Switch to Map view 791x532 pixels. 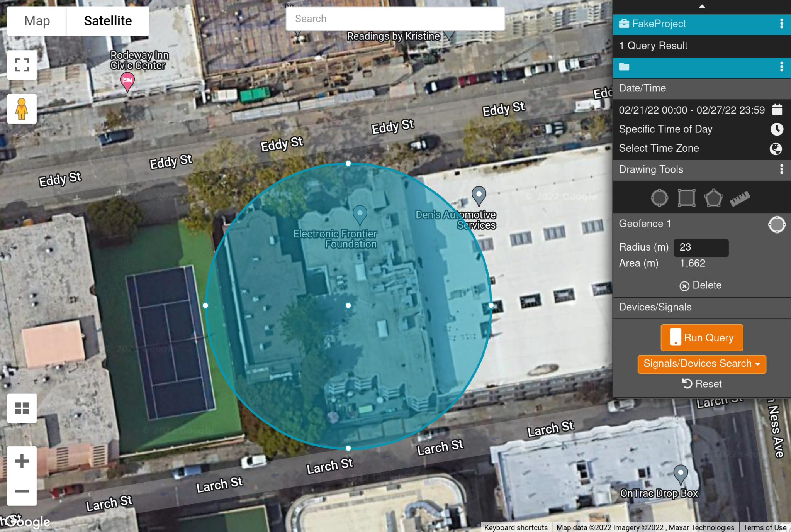pos(37,21)
